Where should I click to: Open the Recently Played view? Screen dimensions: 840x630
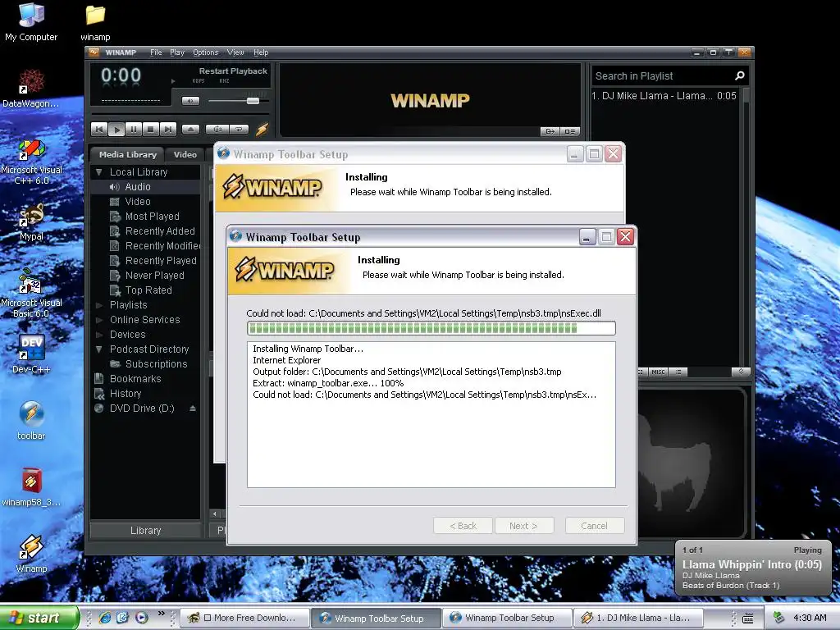(160, 260)
